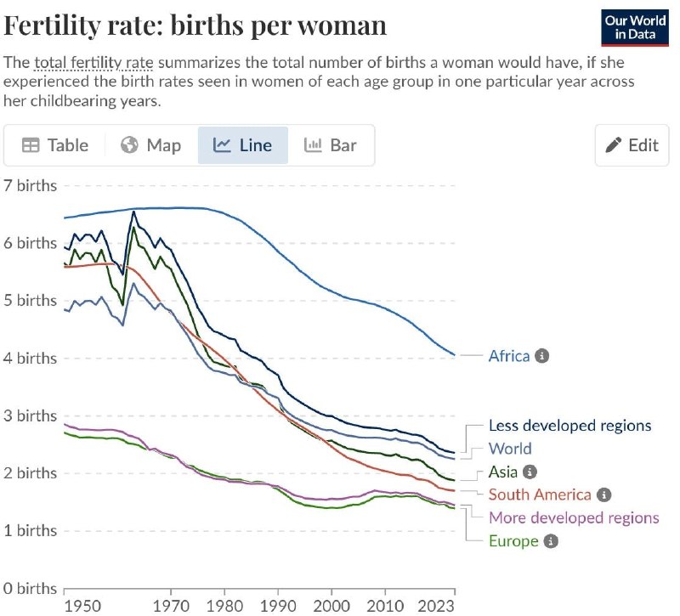This screenshot has height=616, width=680.
Task: Highlight the Less developed regions label
Action: (569, 426)
